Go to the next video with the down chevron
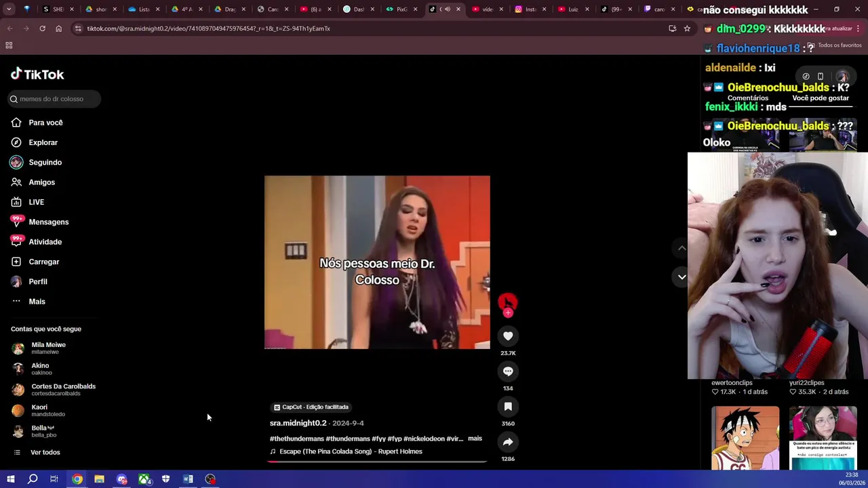Image resolution: width=868 pixels, height=488 pixels. click(682, 277)
